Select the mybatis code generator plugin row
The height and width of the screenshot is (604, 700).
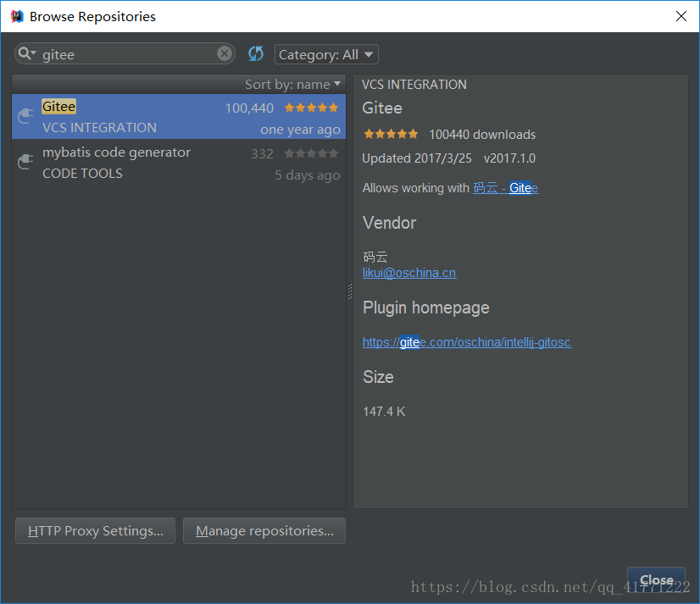coord(179,163)
